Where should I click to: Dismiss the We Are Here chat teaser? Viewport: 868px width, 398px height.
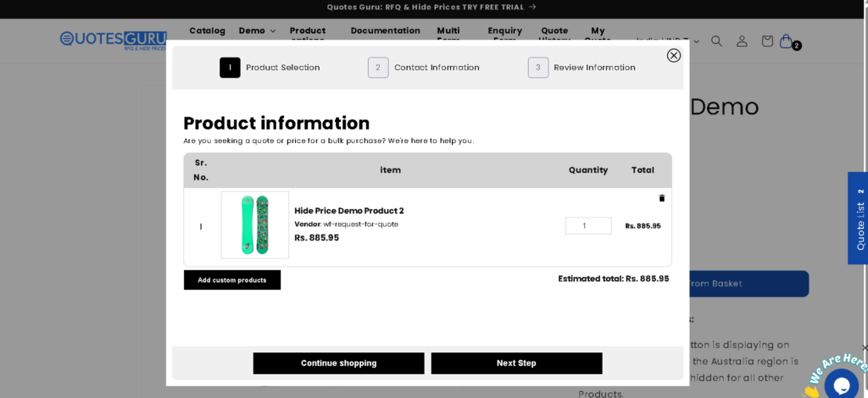pyautogui.click(x=864, y=347)
